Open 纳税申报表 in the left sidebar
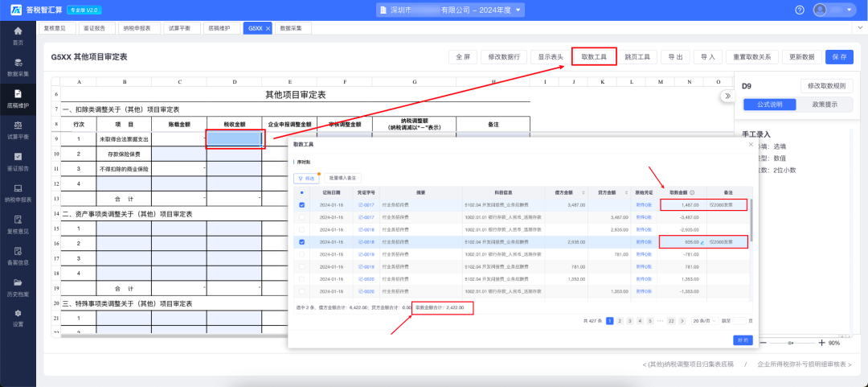Viewport: 868px width, 387px height. 18,193
